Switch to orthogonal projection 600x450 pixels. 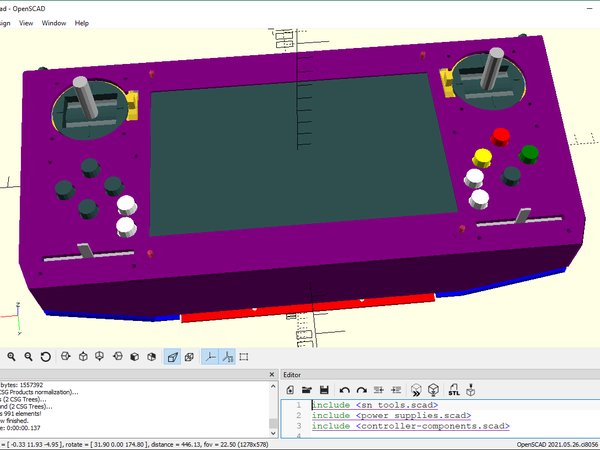point(190,356)
